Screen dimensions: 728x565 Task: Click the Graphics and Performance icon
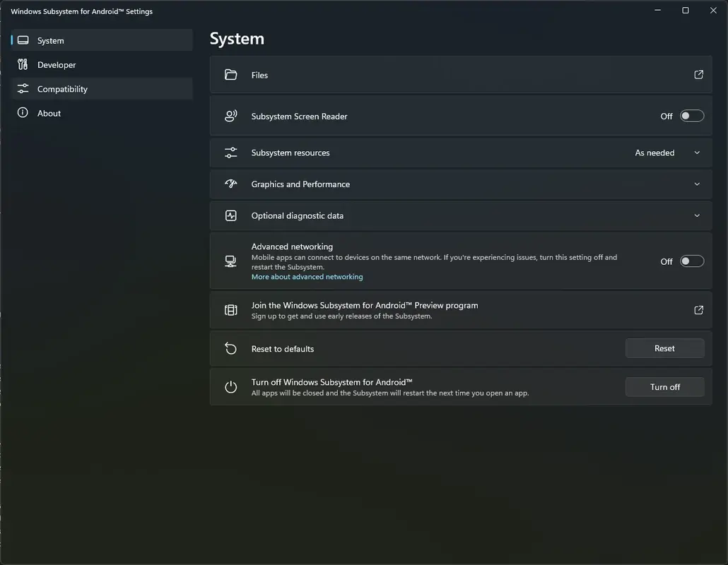pyautogui.click(x=230, y=184)
